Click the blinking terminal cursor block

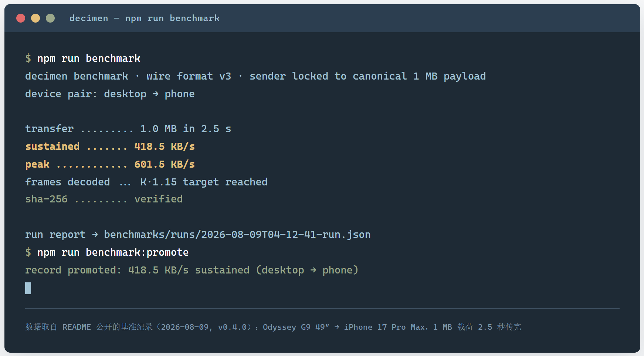click(28, 288)
